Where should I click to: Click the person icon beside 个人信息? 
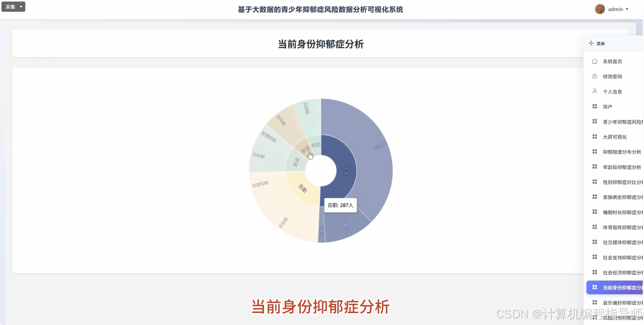coord(595,91)
